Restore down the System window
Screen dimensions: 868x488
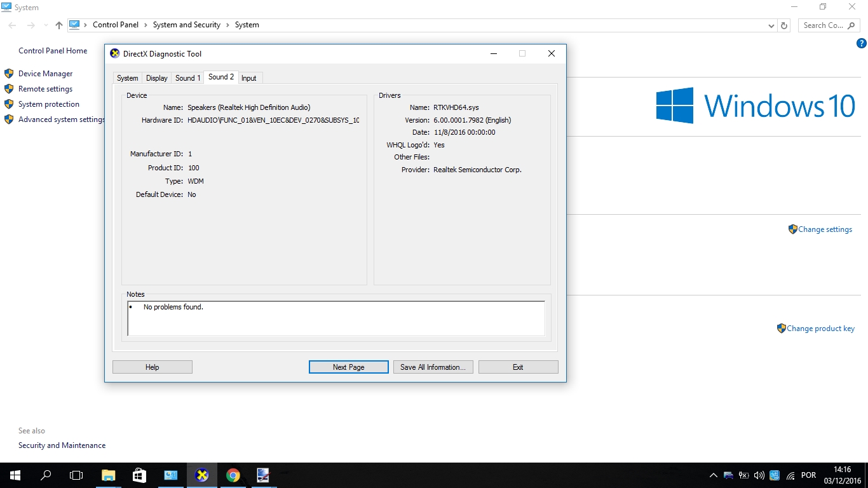pyautogui.click(x=823, y=7)
